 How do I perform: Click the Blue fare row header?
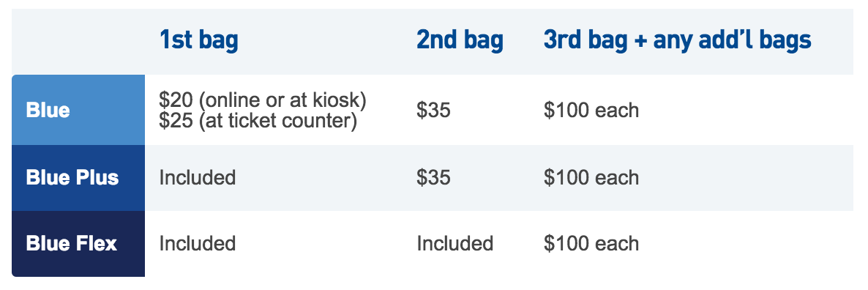48,110
